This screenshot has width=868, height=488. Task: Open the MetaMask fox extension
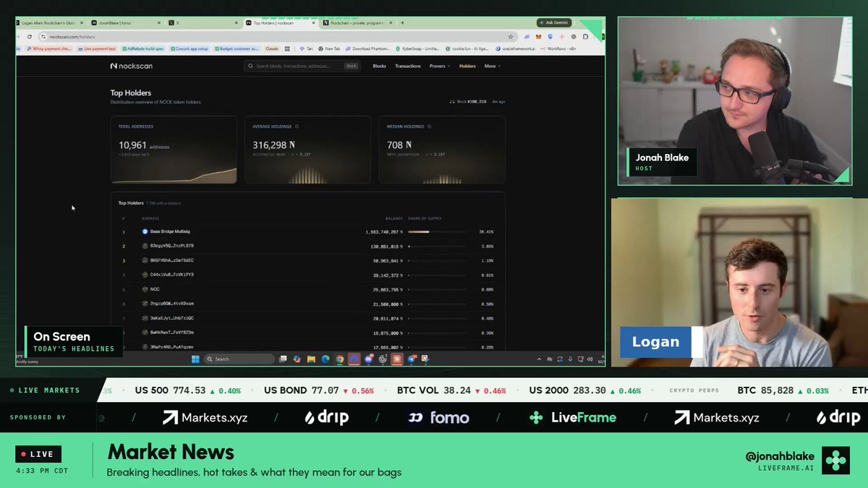pyautogui.click(x=537, y=36)
